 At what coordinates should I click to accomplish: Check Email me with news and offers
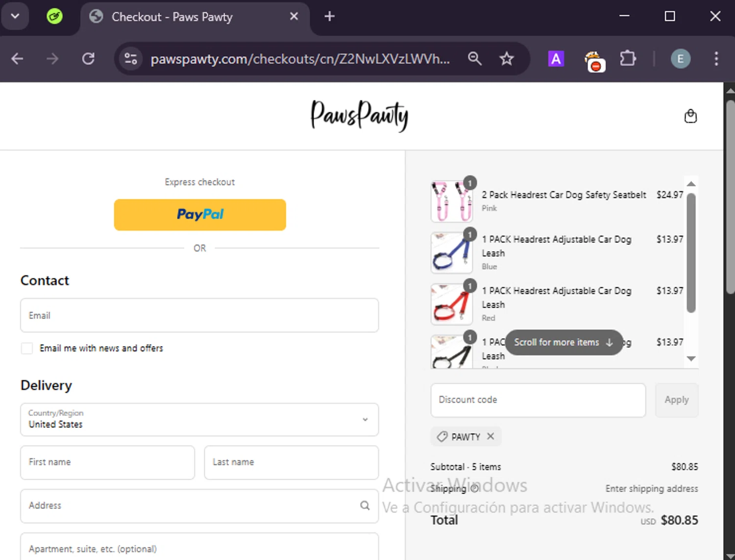pyautogui.click(x=27, y=348)
